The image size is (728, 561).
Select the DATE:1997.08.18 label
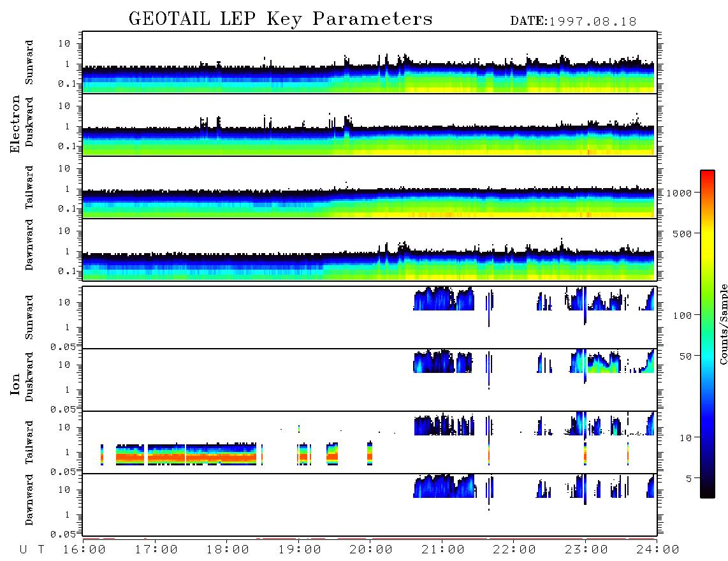pyautogui.click(x=573, y=22)
